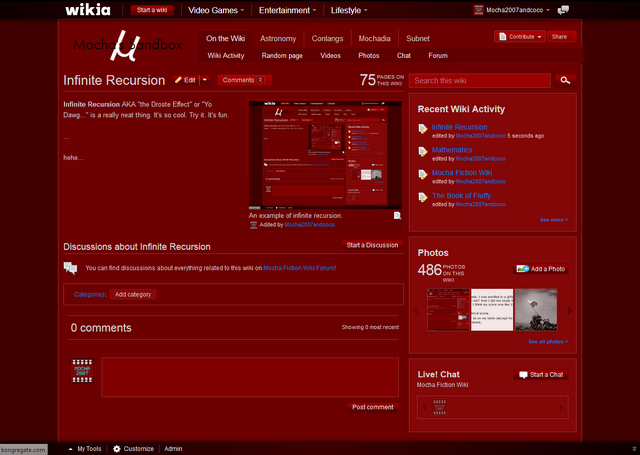Open the Videos menu item
Viewport: 640px width, 455px height.
(x=330, y=55)
